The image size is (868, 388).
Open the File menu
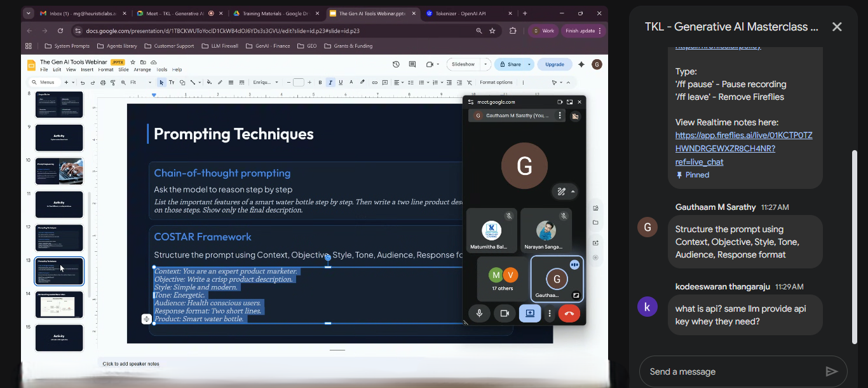pos(44,69)
